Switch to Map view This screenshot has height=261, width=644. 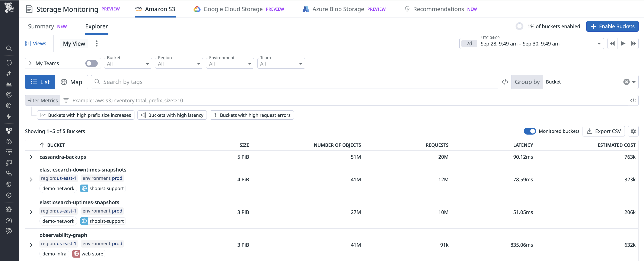tap(71, 82)
